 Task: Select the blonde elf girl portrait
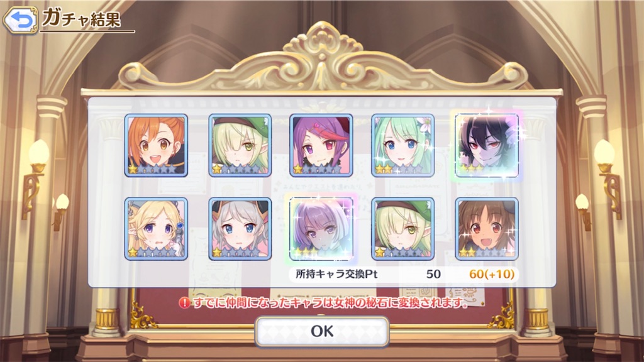156,229
